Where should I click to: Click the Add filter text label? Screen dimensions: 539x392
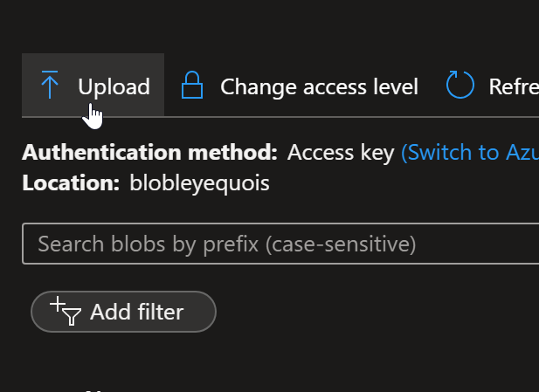(x=136, y=312)
